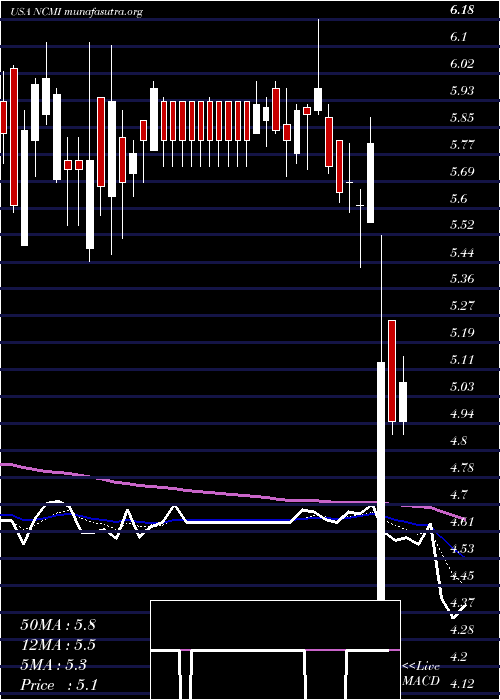This screenshot has width=500, height=700.
Task: Select the 4.8 price axis label
Action: [x=459, y=440]
